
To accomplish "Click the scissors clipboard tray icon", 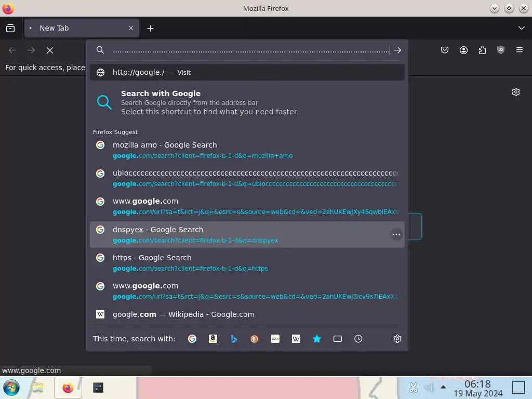I will (x=413, y=388).
